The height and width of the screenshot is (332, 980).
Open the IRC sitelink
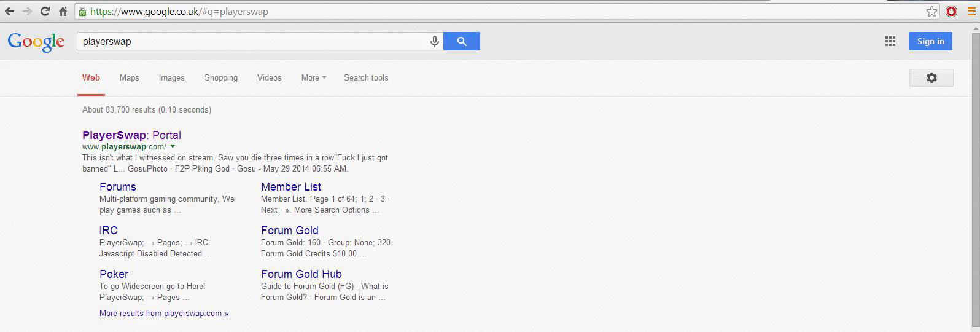(x=109, y=231)
